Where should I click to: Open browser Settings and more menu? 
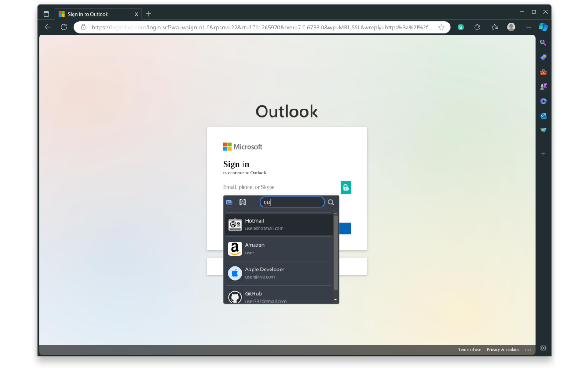pyautogui.click(x=528, y=27)
